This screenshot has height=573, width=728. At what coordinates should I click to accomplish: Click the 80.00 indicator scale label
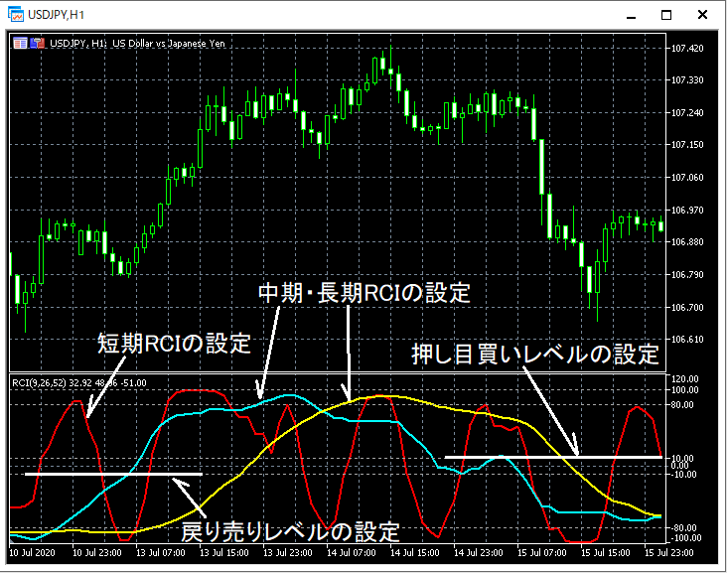coord(682,405)
